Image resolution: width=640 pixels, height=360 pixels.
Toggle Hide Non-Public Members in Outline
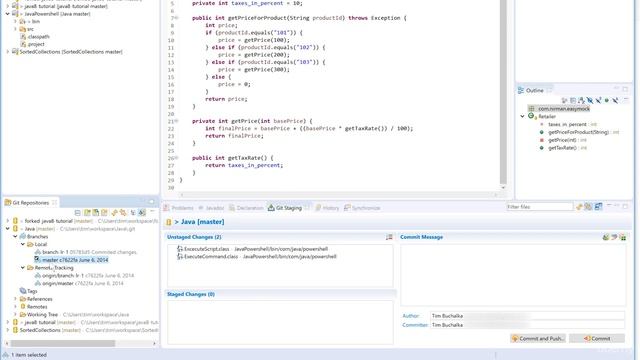click(x=607, y=100)
